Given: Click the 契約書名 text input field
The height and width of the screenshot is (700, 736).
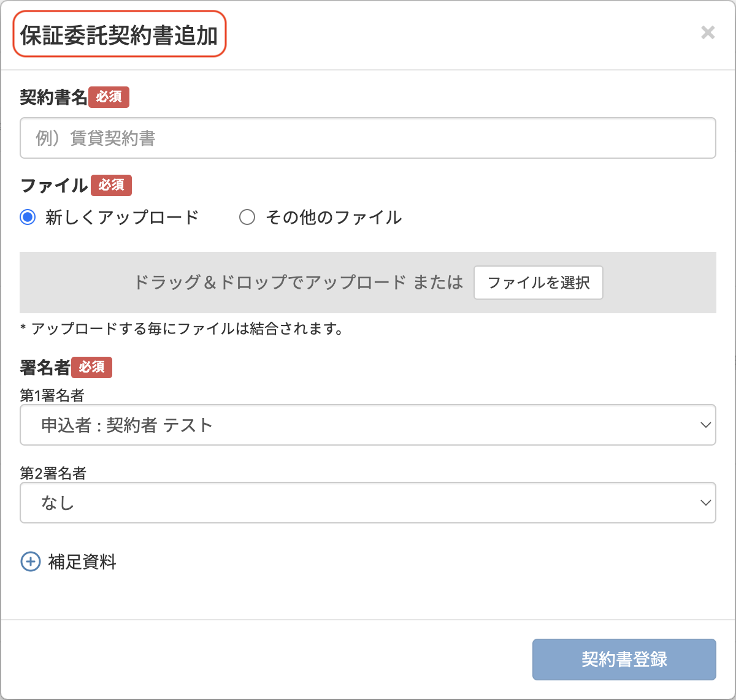Looking at the screenshot, I should click(x=368, y=138).
